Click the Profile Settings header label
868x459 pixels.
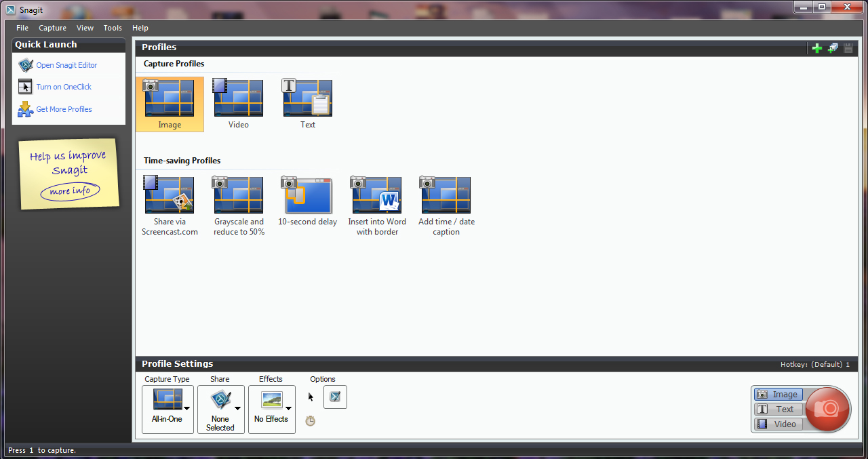pyautogui.click(x=177, y=364)
